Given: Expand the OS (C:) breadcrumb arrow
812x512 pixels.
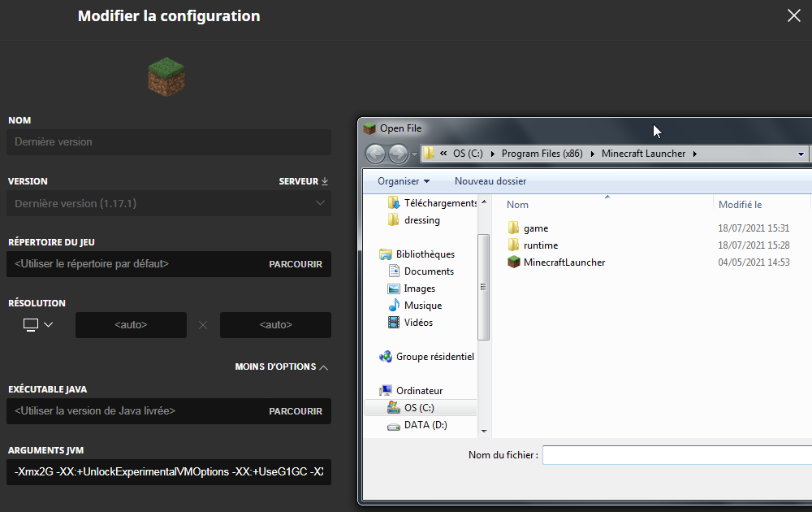Looking at the screenshot, I should (x=492, y=154).
